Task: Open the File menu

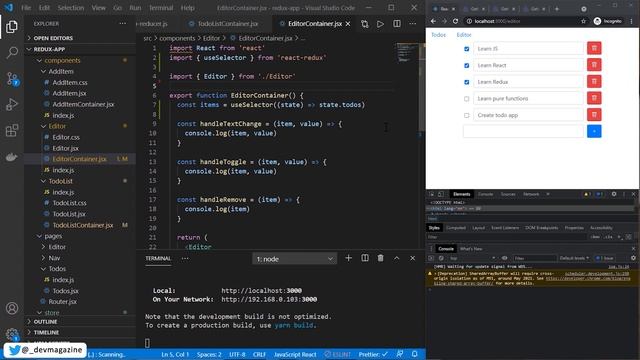Action: pyautogui.click(x=26, y=8)
